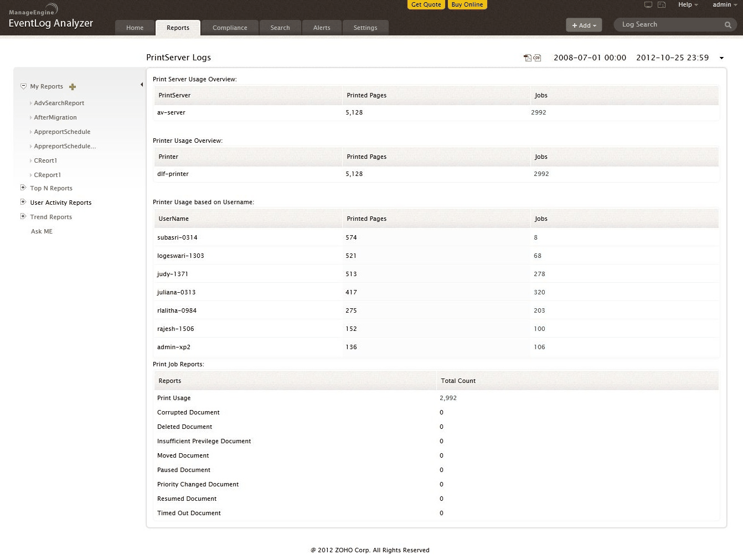The height and width of the screenshot is (560, 743).
Task: Click the Buy Online button
Action: [467, 4]
